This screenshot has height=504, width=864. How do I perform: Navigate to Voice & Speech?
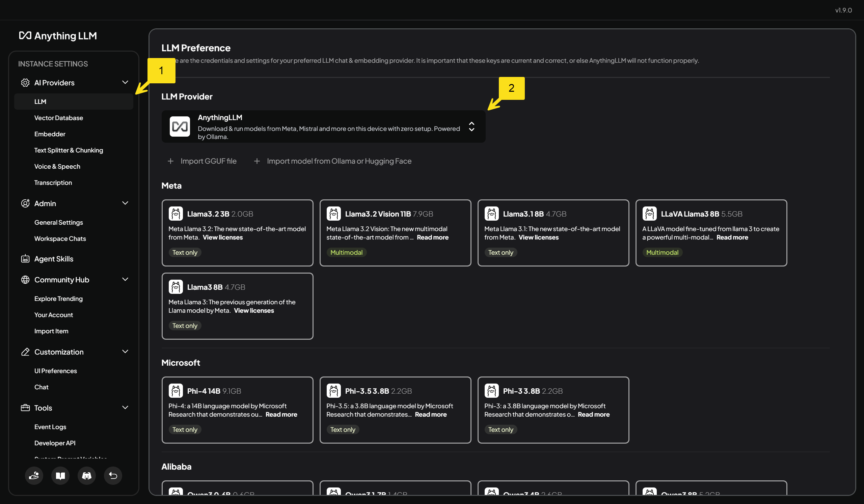click(57, 167)
